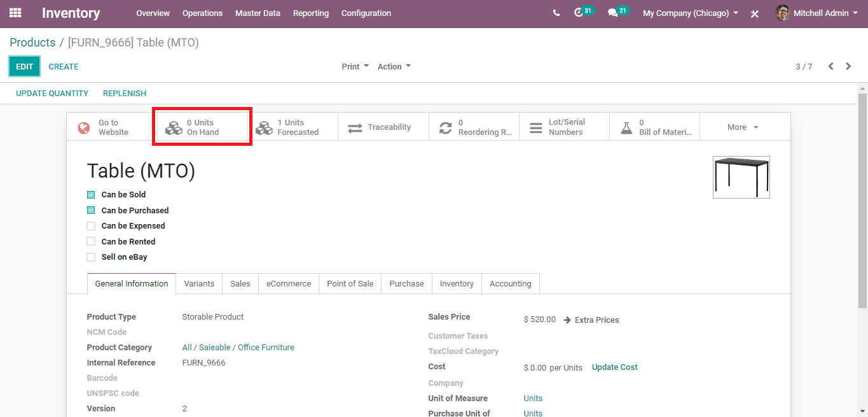Click the Unit of Measure Units link
The image size is (868, 417).
coord(533,399)
